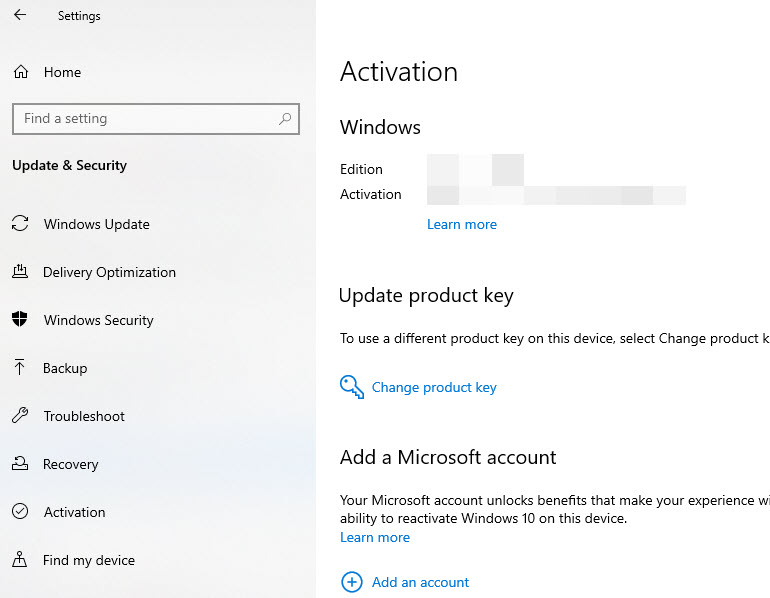Click the plus icon beside Add an account
This screenshot has width=770, height=598.
[352, 582]
